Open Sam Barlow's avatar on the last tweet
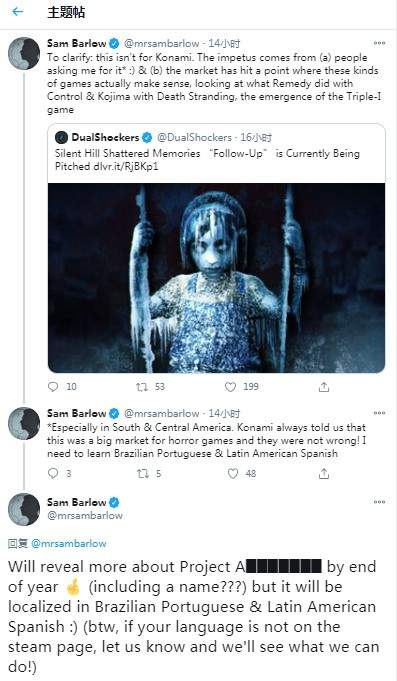 24,509
